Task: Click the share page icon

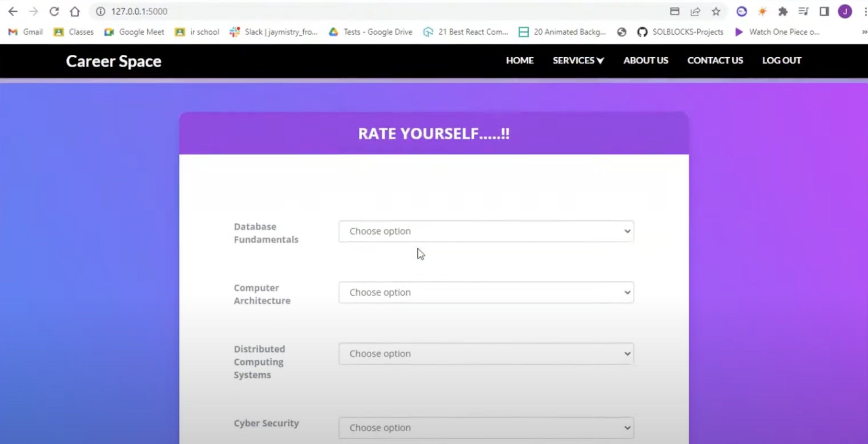Action: [x=695, y=12]
